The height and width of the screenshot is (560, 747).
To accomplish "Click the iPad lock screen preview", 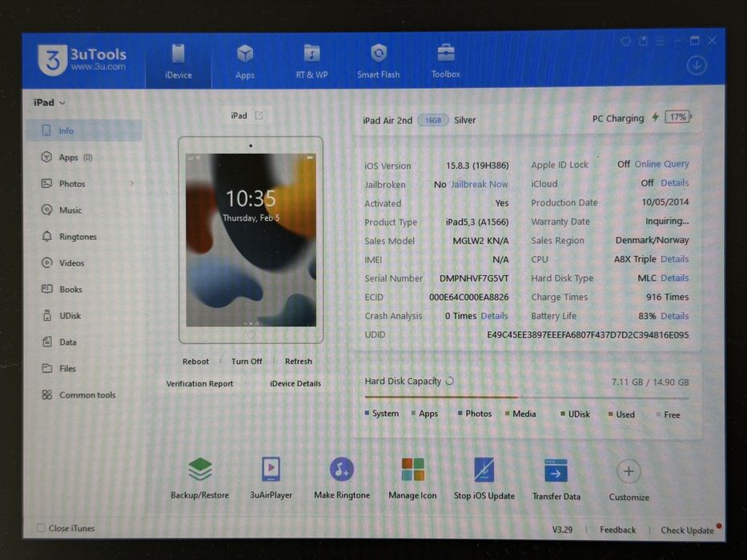I will tap(251, 240).
